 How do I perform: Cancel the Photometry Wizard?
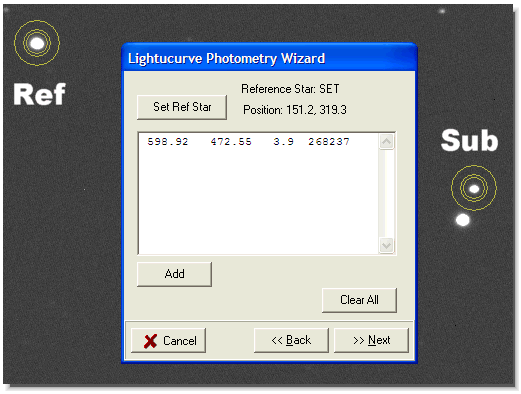tap(168, 340)
